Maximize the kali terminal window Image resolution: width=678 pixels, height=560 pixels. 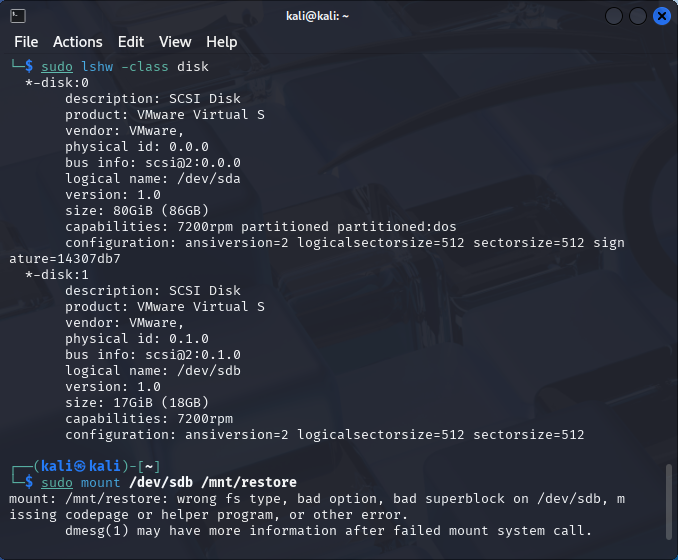(638, 16)
